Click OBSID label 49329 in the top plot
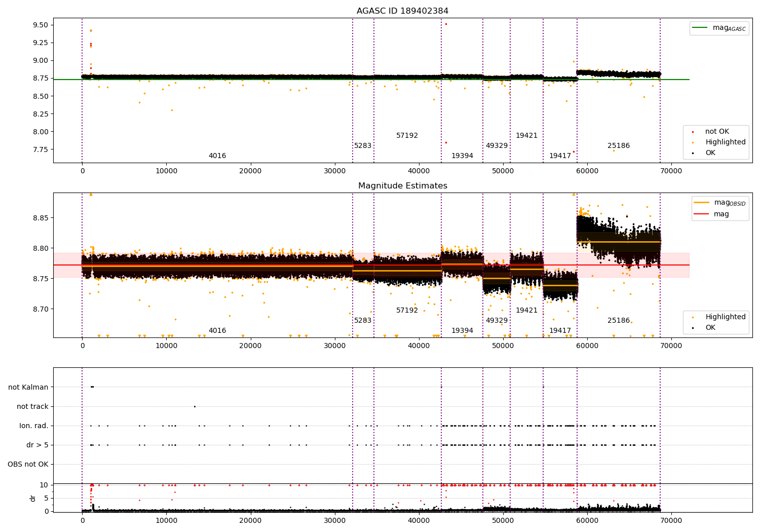Screen dimensions: 760x532 (497, 146)
